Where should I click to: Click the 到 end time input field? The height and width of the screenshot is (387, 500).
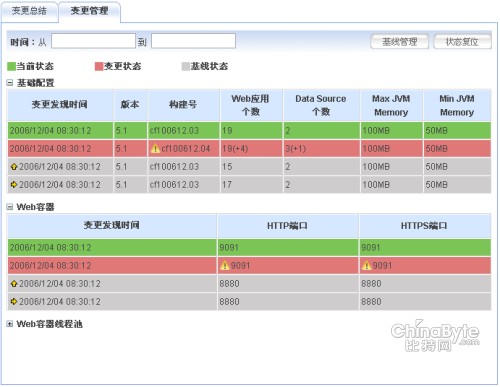193,41
